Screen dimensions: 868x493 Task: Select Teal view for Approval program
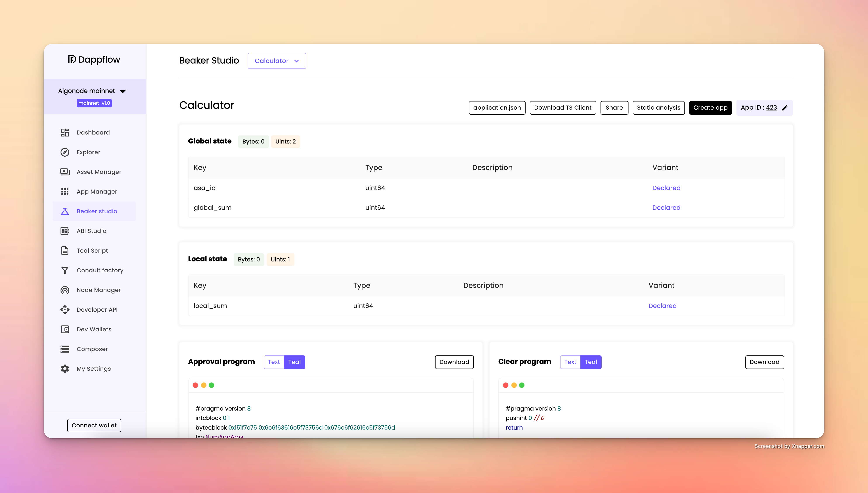point(294,362)
